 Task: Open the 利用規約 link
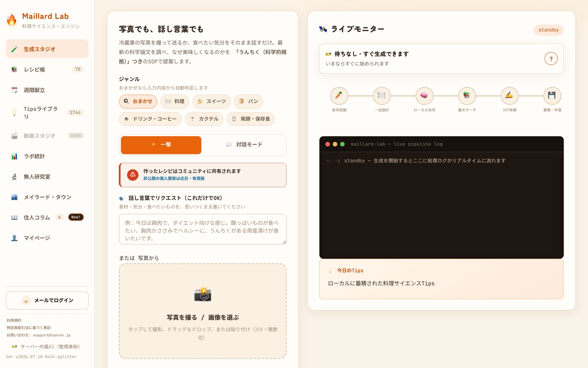pos(14,321)
